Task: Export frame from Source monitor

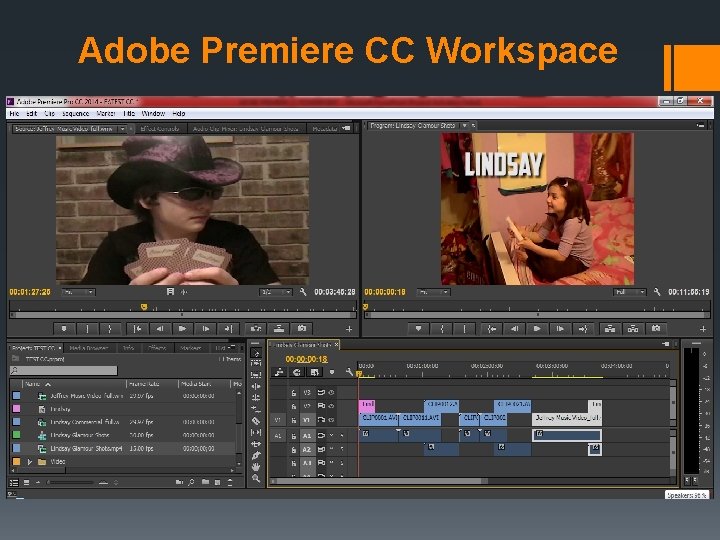Action: [302, 328]
